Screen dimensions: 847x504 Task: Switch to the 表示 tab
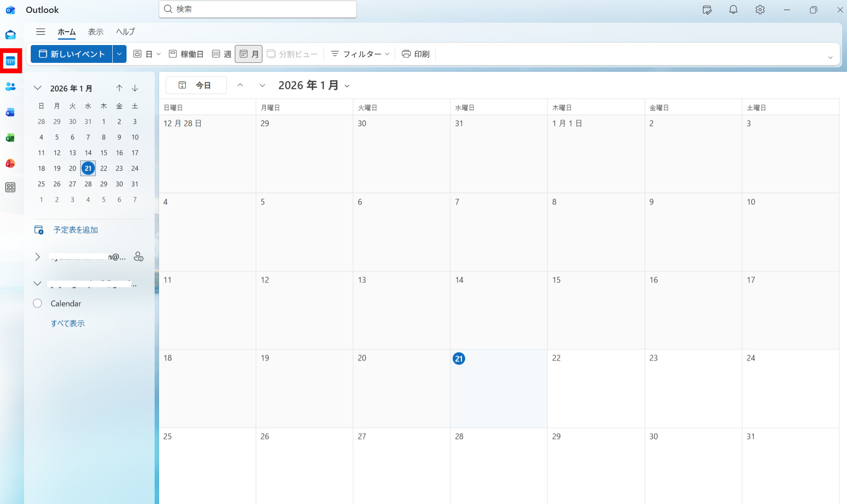coord(95,32)
